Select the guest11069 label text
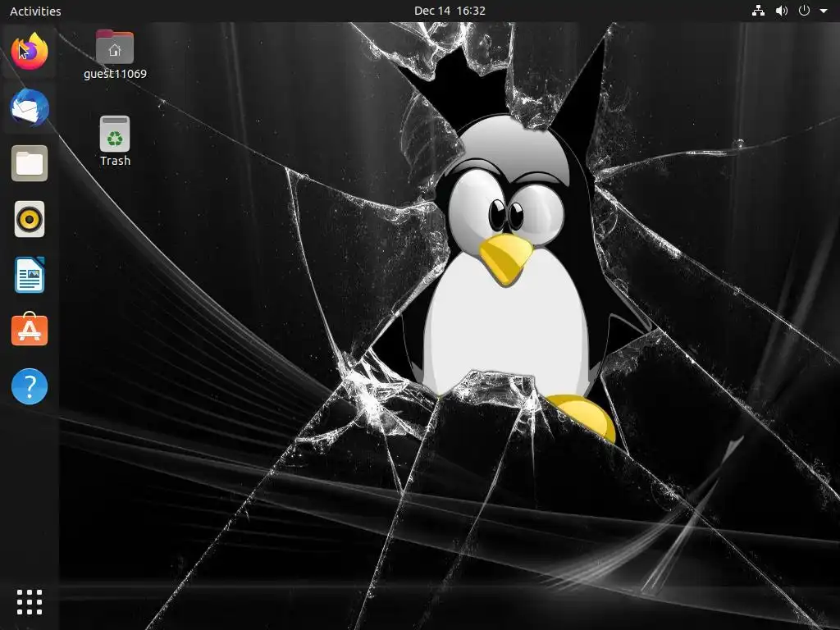 115,74
